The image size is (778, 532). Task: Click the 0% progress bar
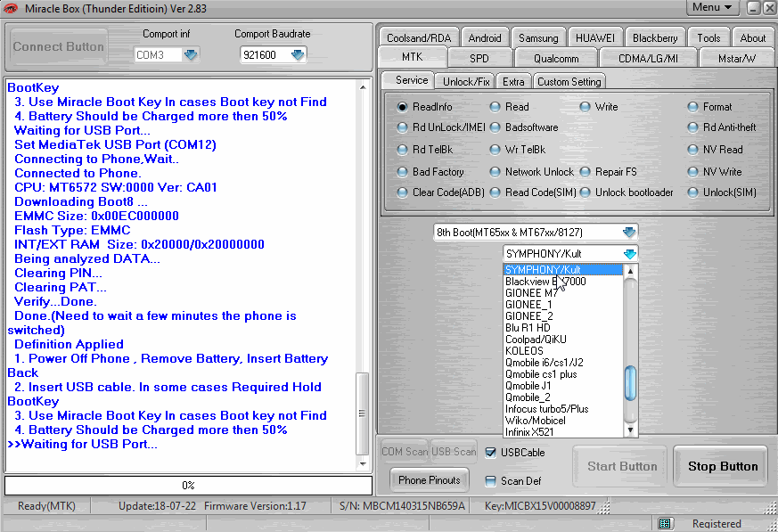(188, 486)
